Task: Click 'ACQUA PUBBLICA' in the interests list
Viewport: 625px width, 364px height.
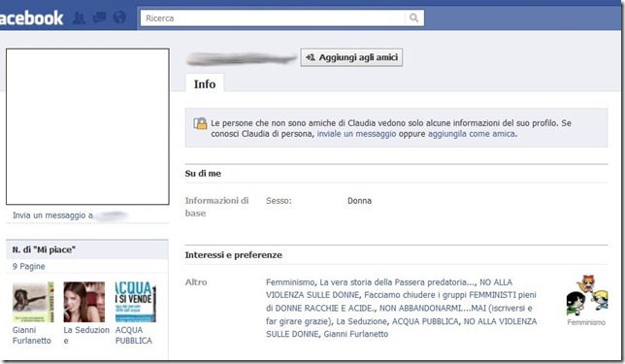Action: point(425,321)
